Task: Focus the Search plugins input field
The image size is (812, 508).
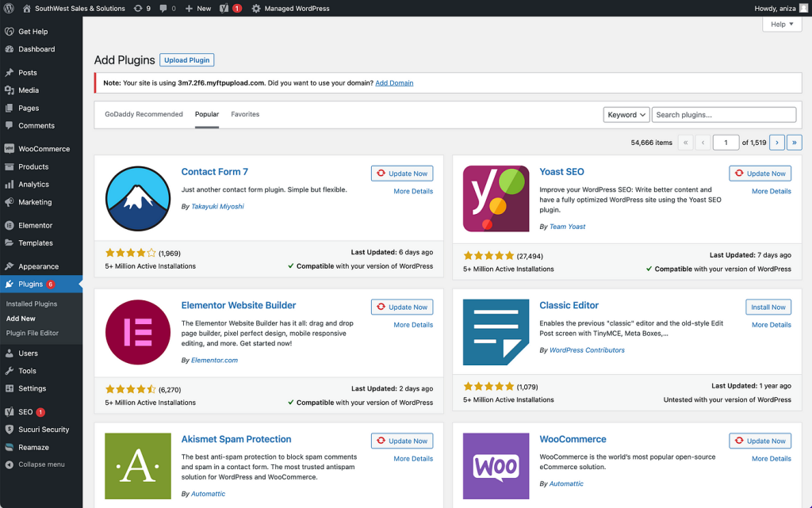Action: (723, 115)
